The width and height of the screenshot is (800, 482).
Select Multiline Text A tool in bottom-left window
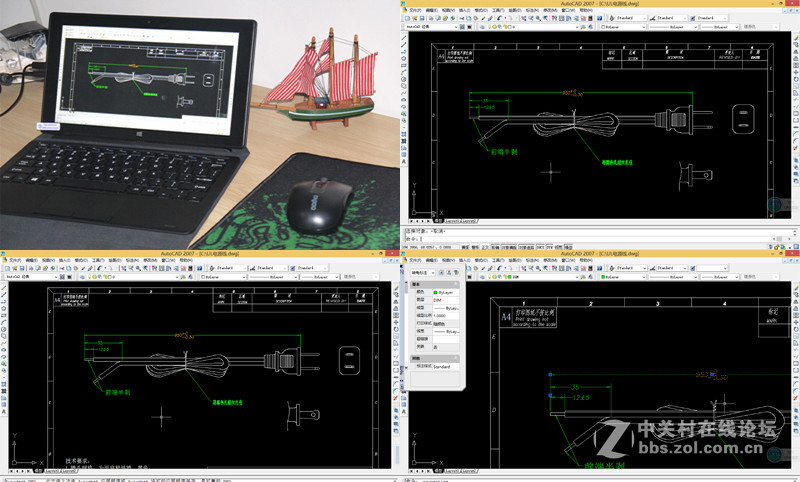click(4, 412)
